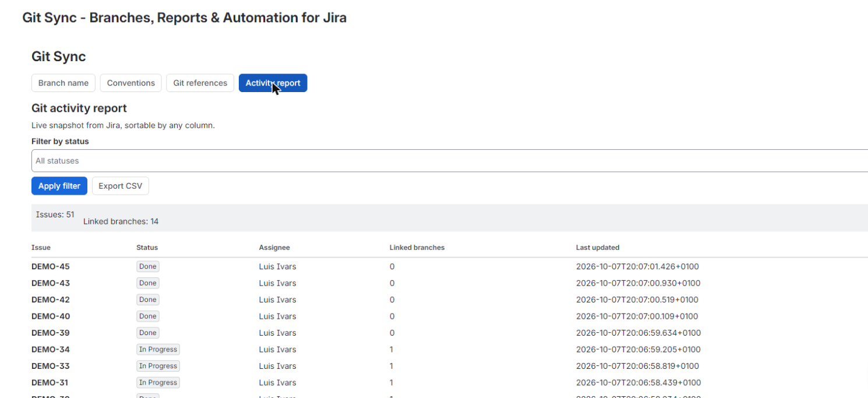The height and width of the screenshot is (398, 868).
Task: Click linked branches count in DEMO-34 row
Action: [x=391, y=350]
